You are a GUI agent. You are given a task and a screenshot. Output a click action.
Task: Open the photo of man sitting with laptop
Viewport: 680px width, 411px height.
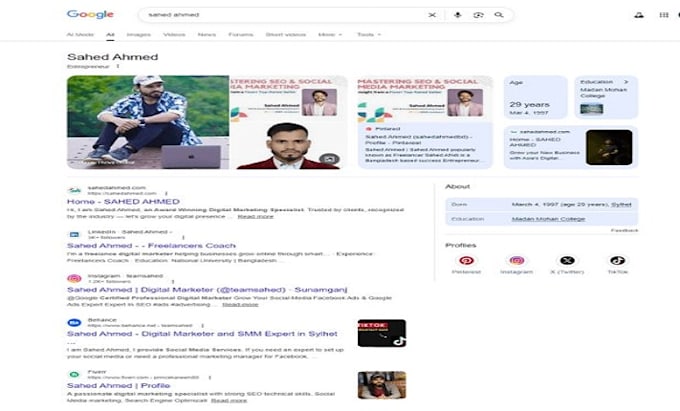[x=148, y=122]
